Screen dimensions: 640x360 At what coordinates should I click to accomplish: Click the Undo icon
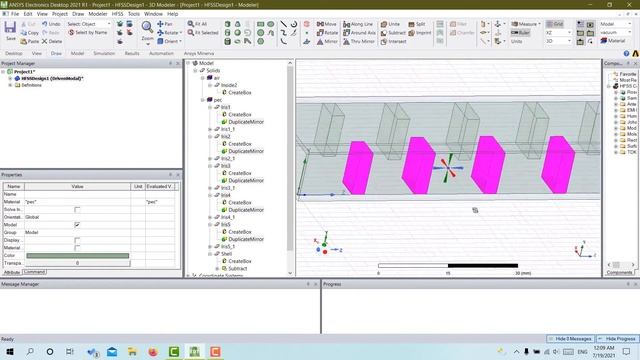[x=51, y=24]
